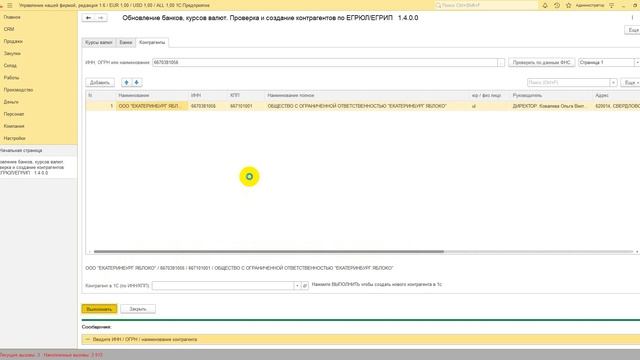
Task: Open service settings icon beside Администратор
Action: pyautogui.click(x=611, y=5)
